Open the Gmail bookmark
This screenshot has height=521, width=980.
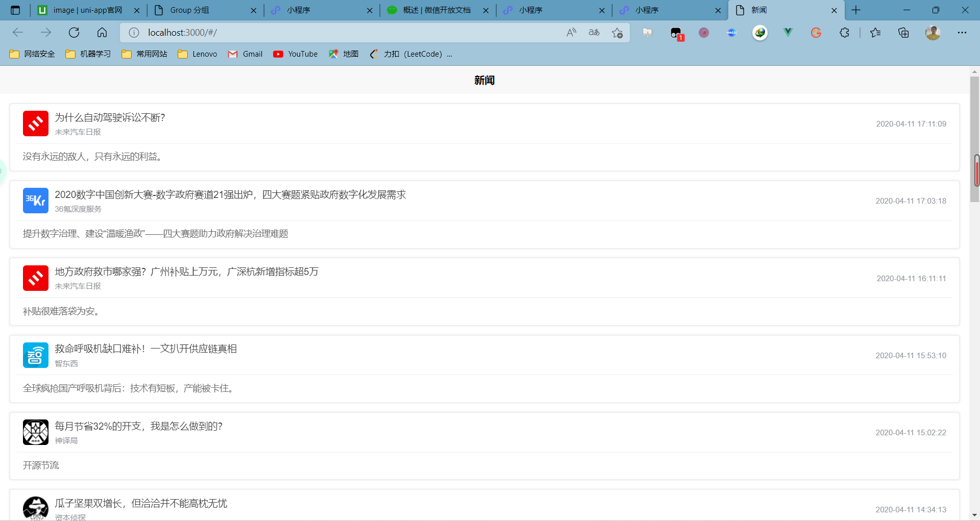tap(246, 54)
